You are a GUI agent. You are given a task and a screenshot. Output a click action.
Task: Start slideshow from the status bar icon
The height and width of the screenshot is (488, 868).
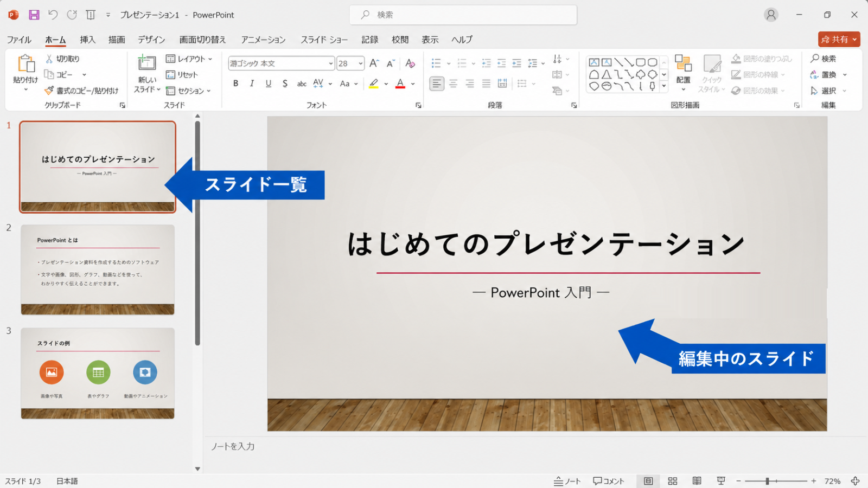click(721, 481)
